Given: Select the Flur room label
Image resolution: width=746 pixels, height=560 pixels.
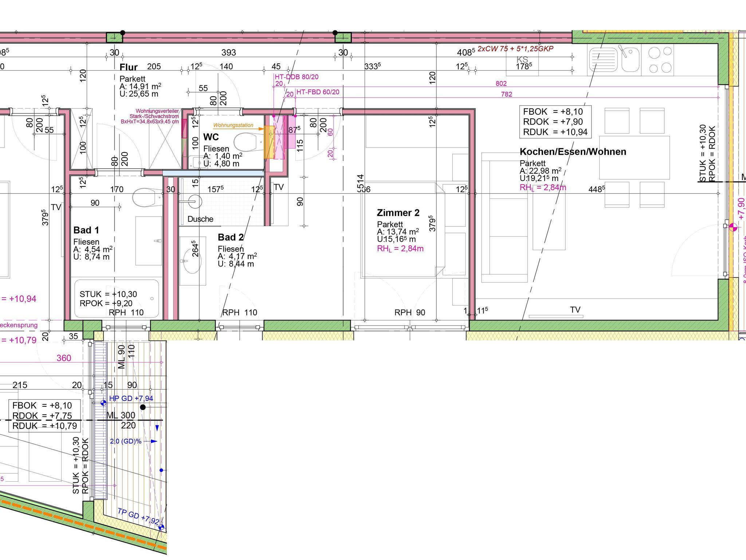Looking at the screenshot, I should click(129, 67).
